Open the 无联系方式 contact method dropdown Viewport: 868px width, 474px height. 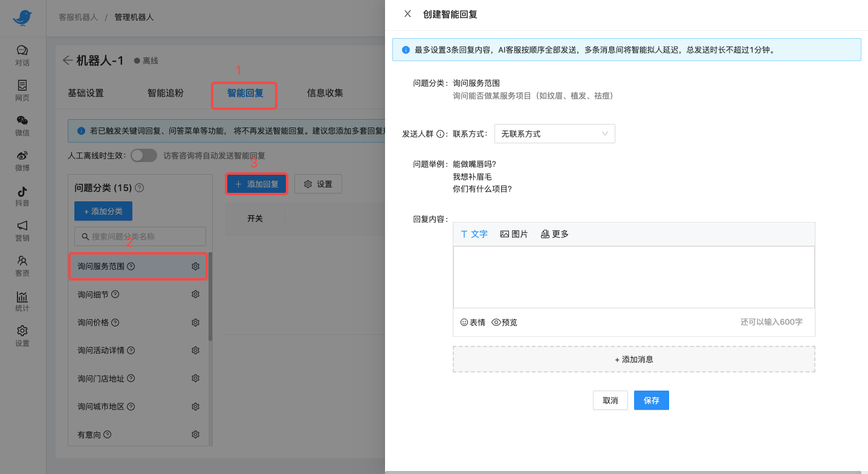click(x=554, y=133)
